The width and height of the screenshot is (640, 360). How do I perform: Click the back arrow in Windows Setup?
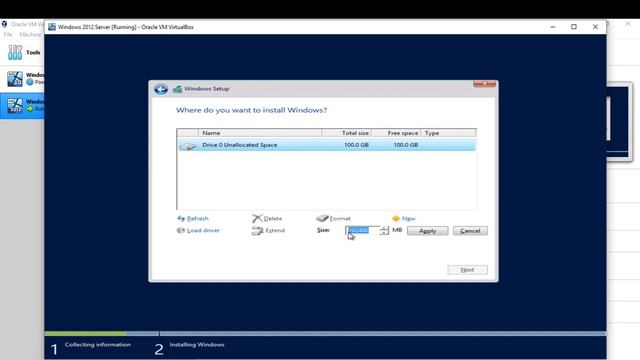161,89
